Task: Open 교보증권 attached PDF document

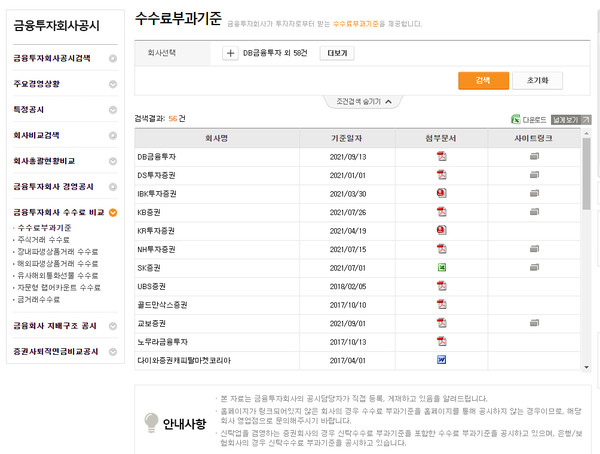Action: point(442,323)
